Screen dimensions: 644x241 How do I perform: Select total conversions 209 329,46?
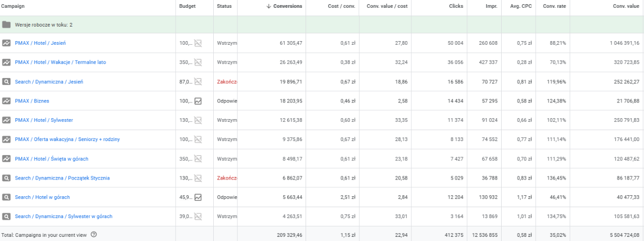click(x=289, y=235)
